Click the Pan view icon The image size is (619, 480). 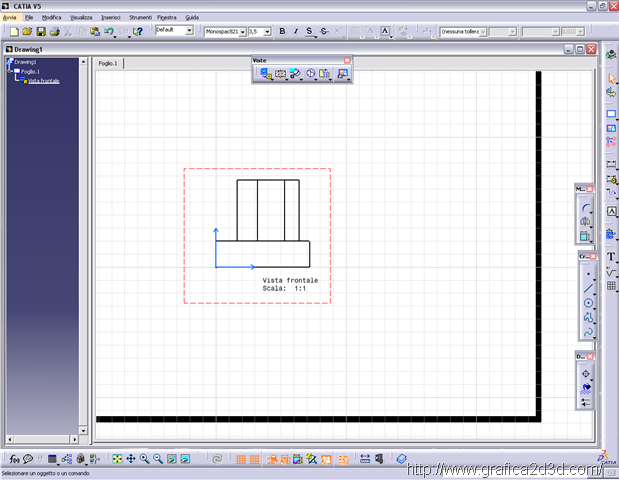(x=131, y=459)
